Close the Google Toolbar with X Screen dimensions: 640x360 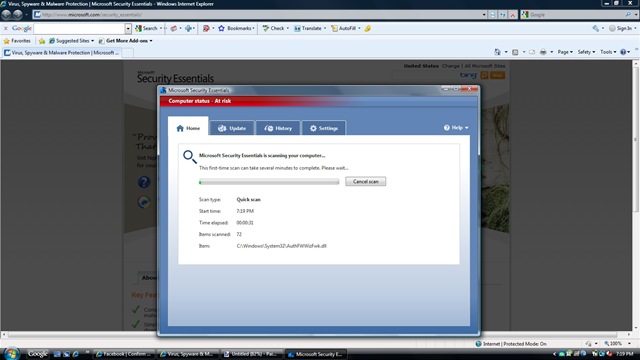(x=6, y=29)
